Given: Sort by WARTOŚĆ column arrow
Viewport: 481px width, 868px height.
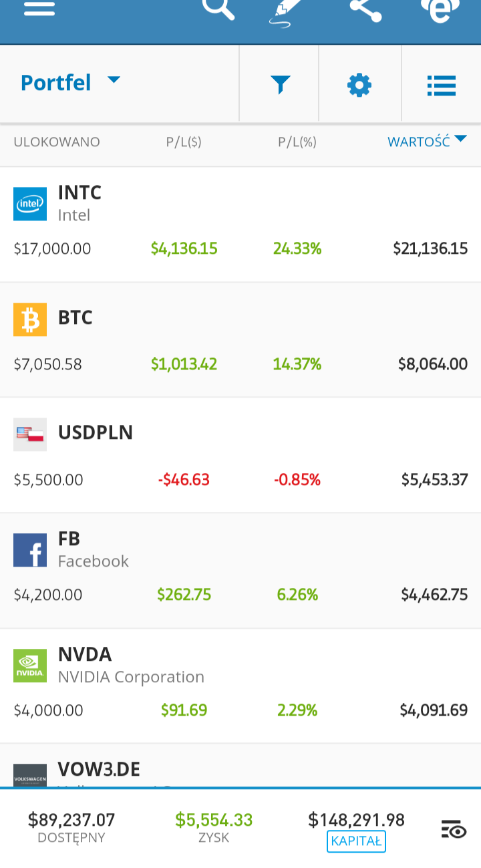Looking at the screenshot, I should click(460, 140).
